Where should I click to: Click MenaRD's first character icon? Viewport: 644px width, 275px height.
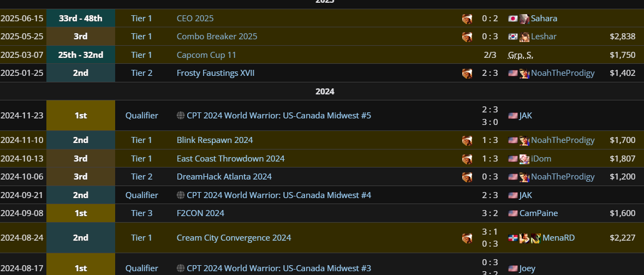click(x=524, y=238)
